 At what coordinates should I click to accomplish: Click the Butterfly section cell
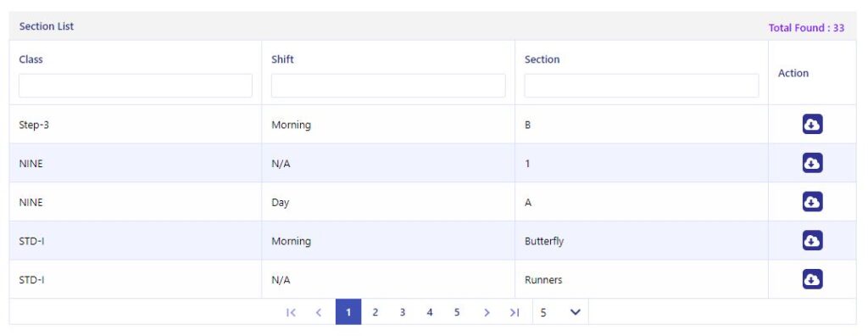pos(544,241)
